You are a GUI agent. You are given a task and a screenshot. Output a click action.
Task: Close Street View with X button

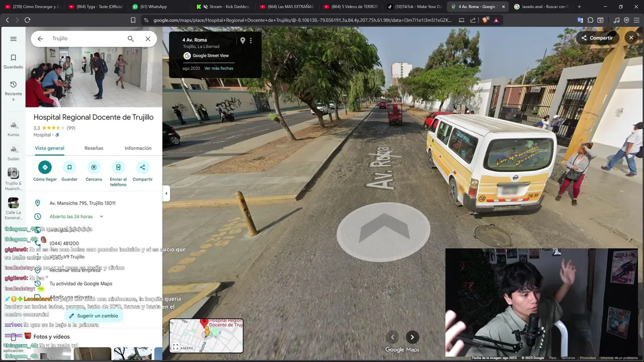point(631,38)
